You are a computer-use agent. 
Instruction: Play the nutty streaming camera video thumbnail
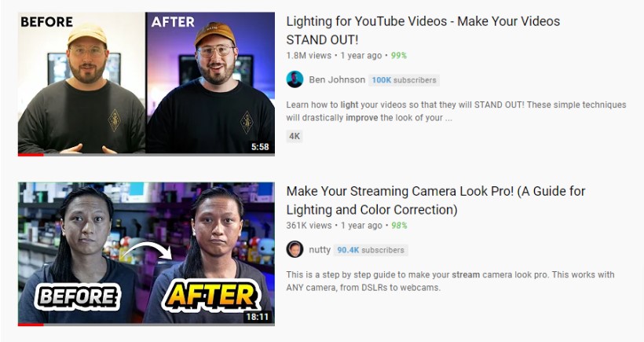pyautogui.click(x=146, y=253)
